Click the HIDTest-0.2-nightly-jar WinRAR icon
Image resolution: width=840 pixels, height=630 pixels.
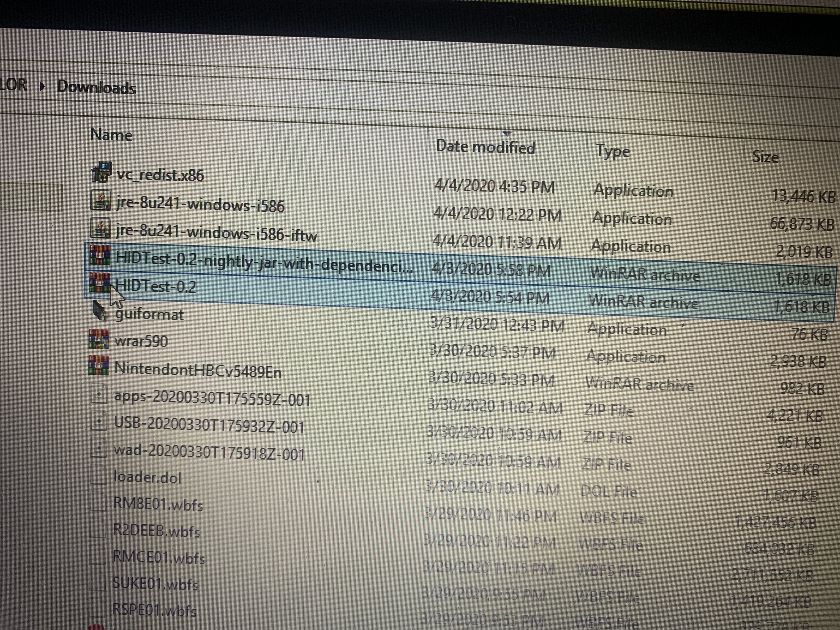click(100, 255)
